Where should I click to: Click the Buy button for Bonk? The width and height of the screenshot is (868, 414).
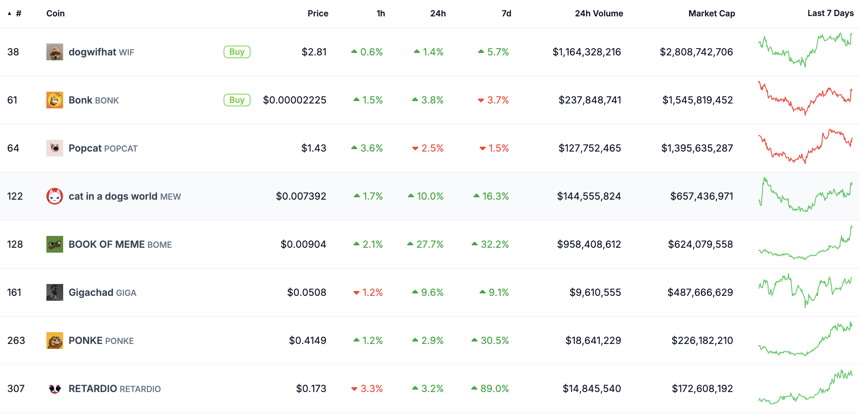237,100
